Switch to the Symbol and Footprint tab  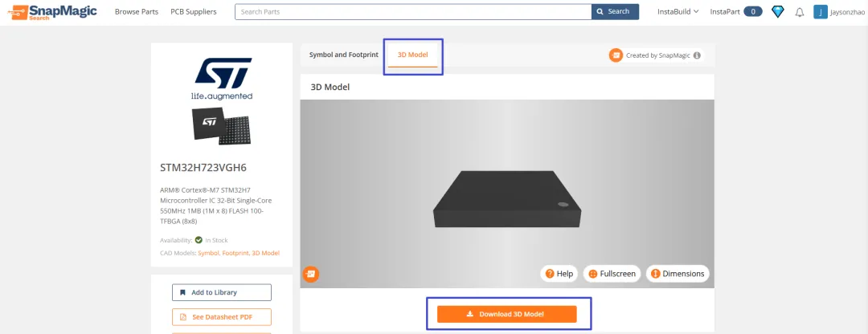click(x=344, y=55)
